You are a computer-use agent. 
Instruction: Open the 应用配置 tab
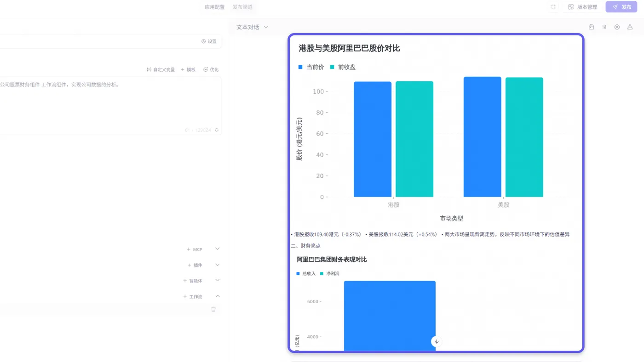pyautogui.click(x=215, y=7)
